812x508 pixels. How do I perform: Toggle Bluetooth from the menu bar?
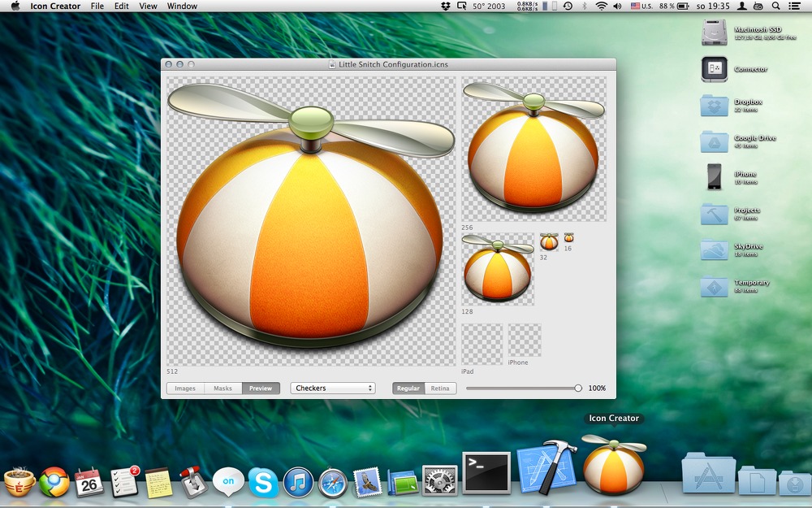pyautogui.click(x=585, y=7)
